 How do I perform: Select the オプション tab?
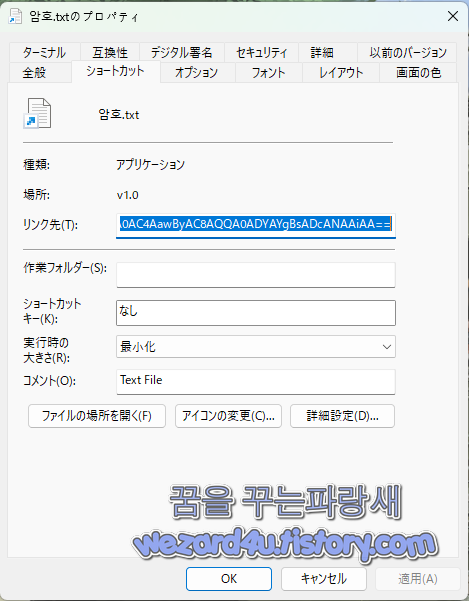197,72
